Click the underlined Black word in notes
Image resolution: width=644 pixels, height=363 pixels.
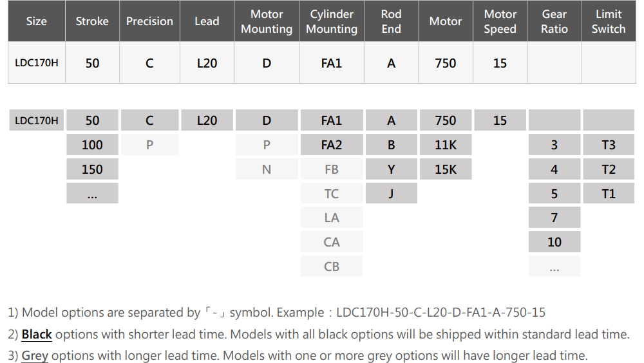tap(37, 334)
